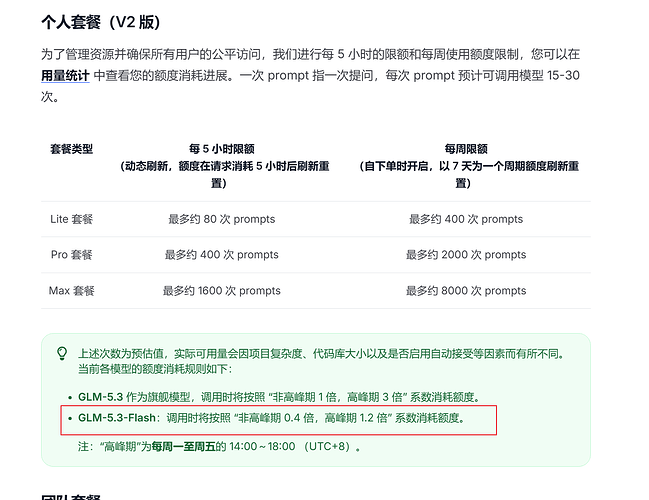This screenshot has width=649, height=500.
Task: Click the 当前各模型的额度消耗规则如下 line
Action: (x=155, y=369)
